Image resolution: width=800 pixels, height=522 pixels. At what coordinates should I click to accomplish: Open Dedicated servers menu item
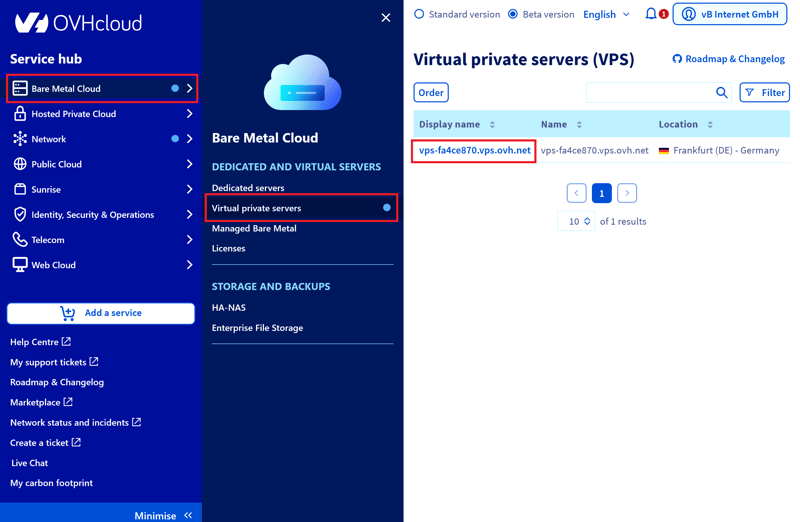click(x=248, y=188)
